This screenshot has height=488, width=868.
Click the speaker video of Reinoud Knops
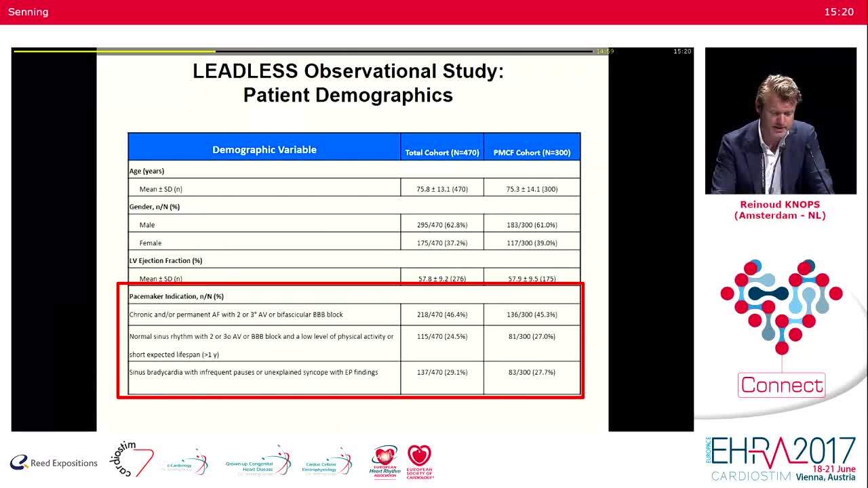781,121
